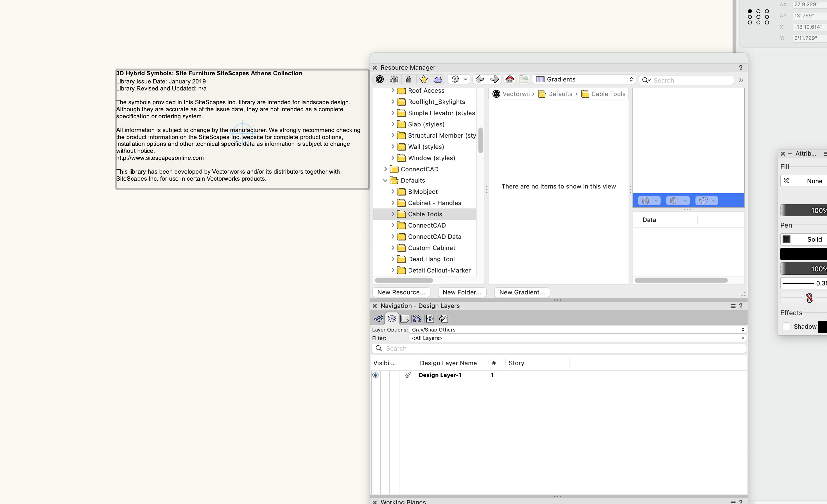Select the Saved Views eye icon

[430, 318]
